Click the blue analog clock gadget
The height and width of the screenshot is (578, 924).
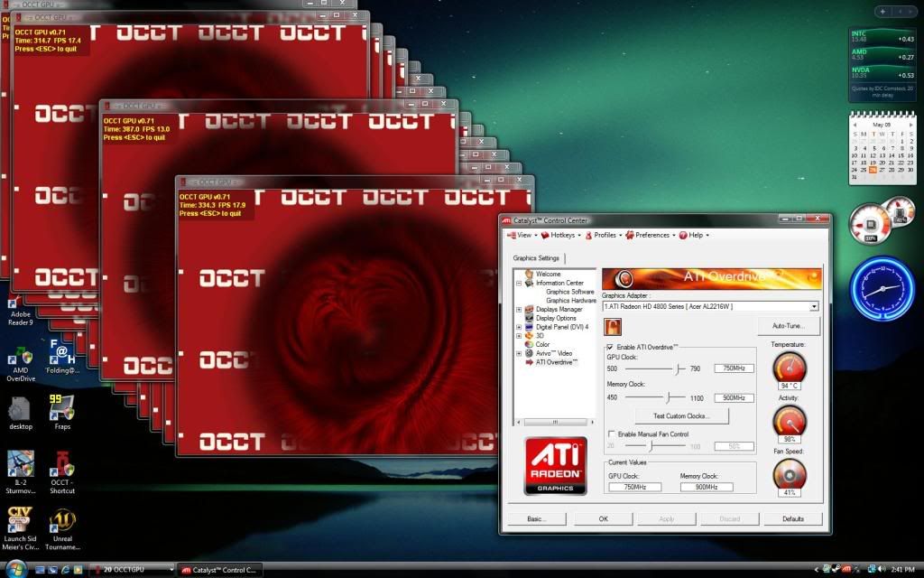(x=882, y=288)
